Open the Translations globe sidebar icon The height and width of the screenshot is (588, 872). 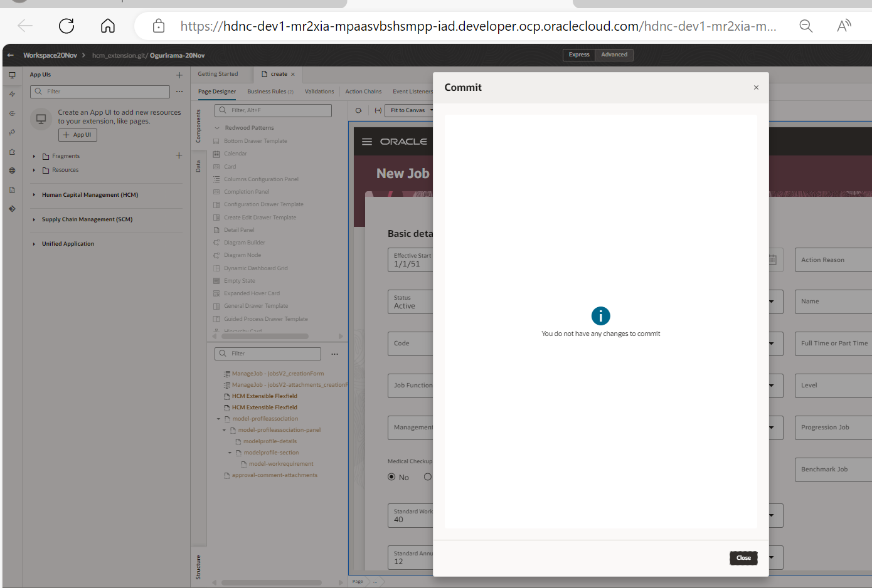[x=12, y=171]
